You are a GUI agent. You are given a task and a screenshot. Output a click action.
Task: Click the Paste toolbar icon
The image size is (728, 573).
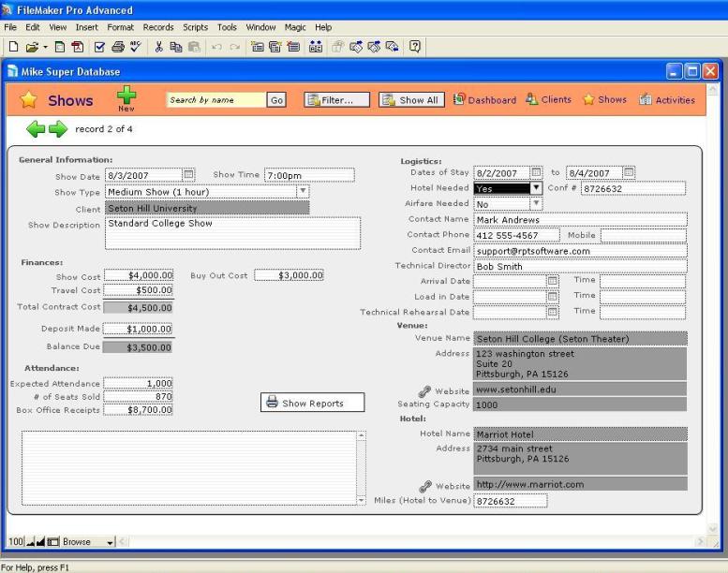point(194,47)
